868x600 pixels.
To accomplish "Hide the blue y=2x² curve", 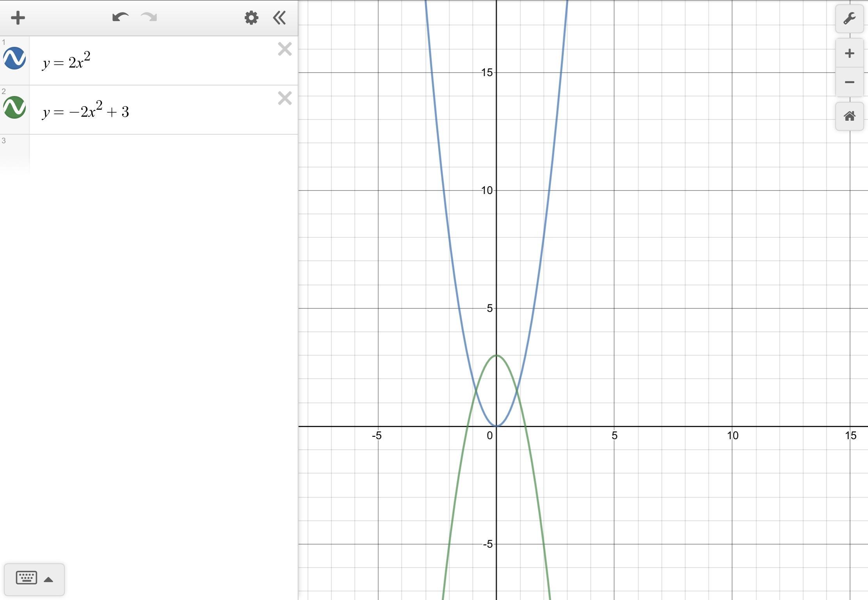I will [15, 59].
